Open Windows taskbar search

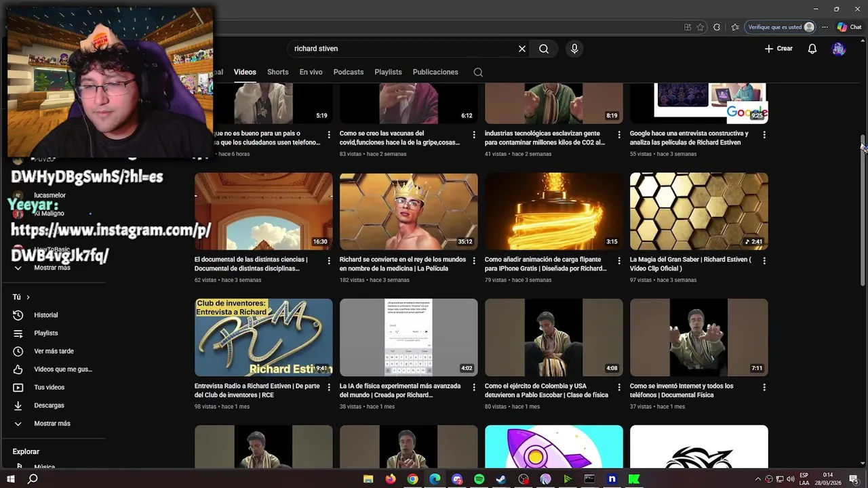[33, 479]
